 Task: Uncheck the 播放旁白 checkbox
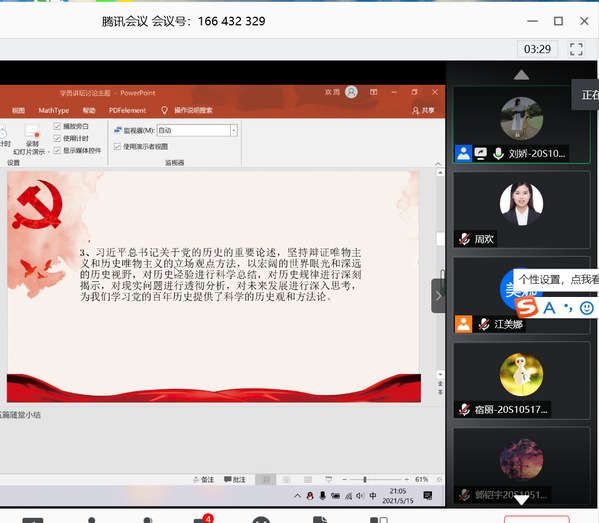[57, 126]
